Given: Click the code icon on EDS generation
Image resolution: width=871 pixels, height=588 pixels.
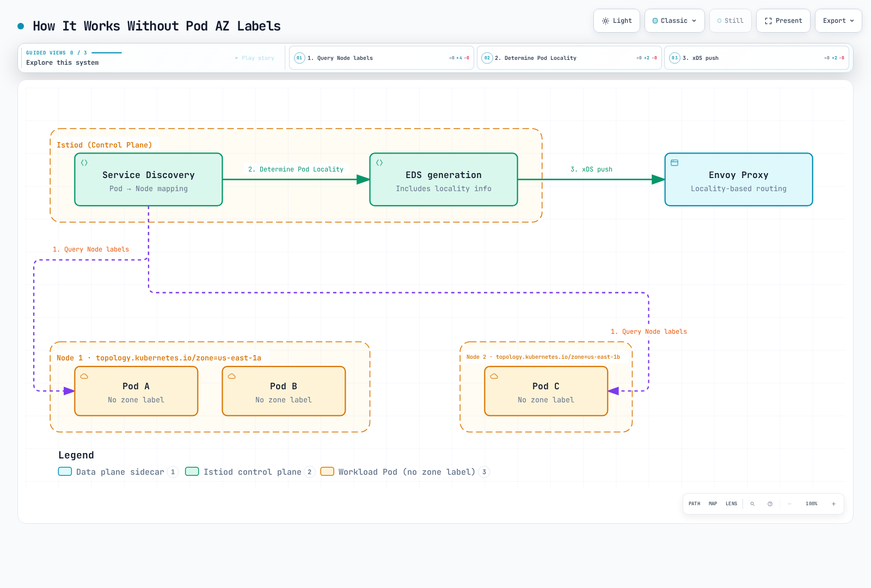Looking at the screenshot, I should tap(379, 163).
